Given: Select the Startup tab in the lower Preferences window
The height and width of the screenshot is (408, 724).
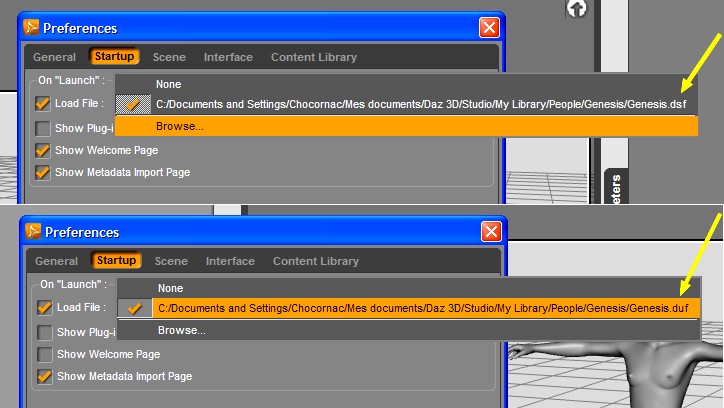Looking at the screenshot, I should coord(116,260).
